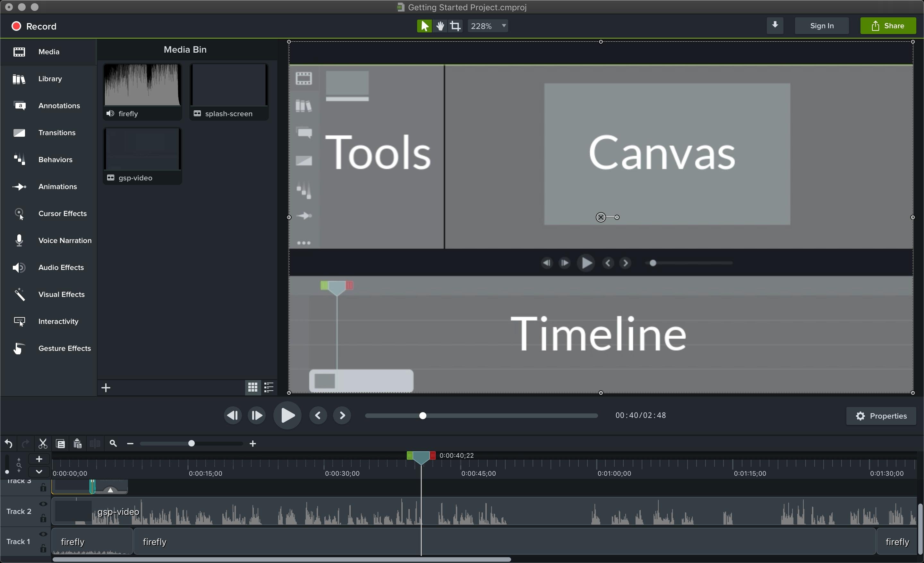Switch Media Bin to list view
This screenshot has width=924, height=563.
pos(269,387)
